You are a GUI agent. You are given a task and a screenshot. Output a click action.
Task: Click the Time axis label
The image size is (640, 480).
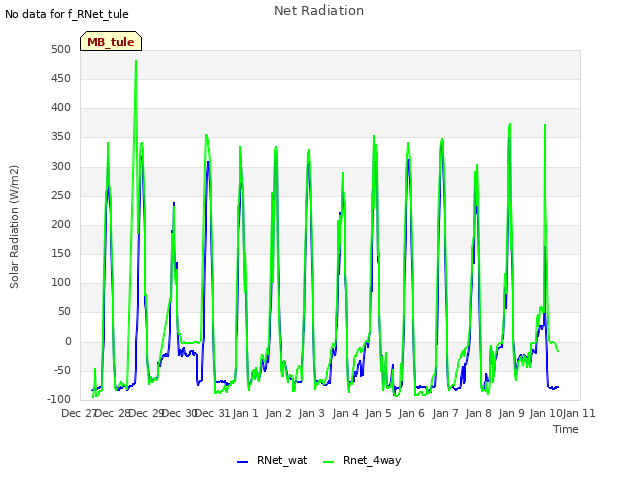pyautogui.click(x=566, y=429)
